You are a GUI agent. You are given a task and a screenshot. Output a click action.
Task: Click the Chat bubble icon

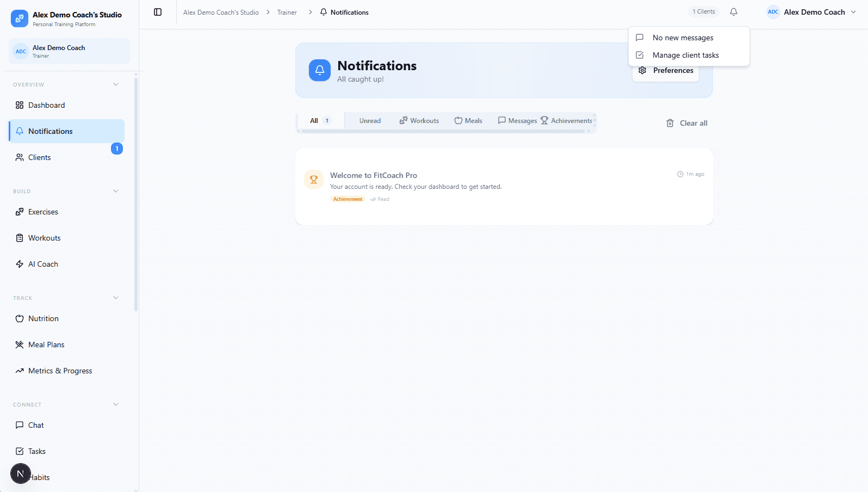click(x=20, y=425)
